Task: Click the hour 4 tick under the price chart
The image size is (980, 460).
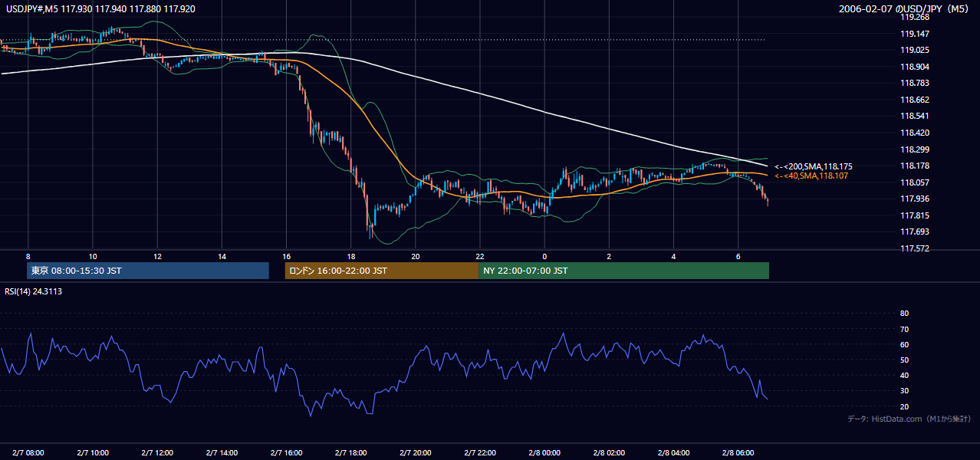Action: tap(673, 256)
